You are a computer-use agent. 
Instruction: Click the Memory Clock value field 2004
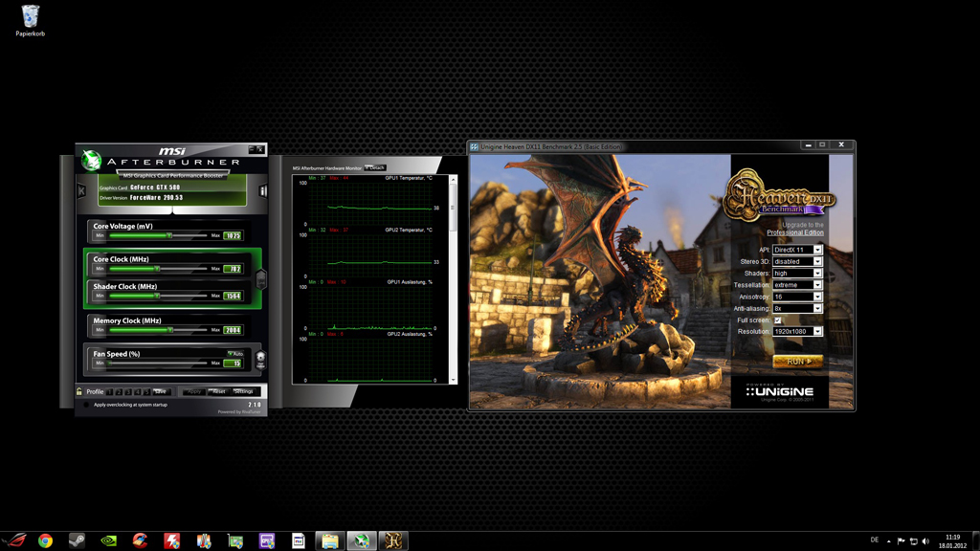point(233,330)
